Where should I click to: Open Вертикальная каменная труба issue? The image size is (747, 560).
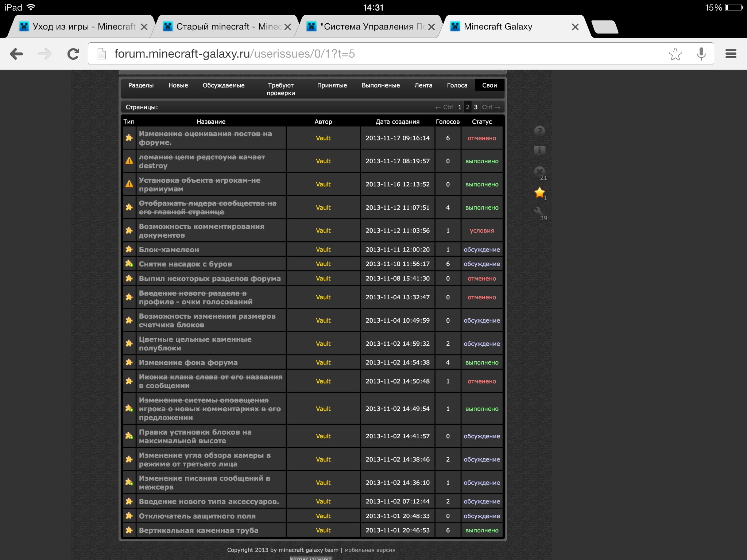click(x=198, y=530)
